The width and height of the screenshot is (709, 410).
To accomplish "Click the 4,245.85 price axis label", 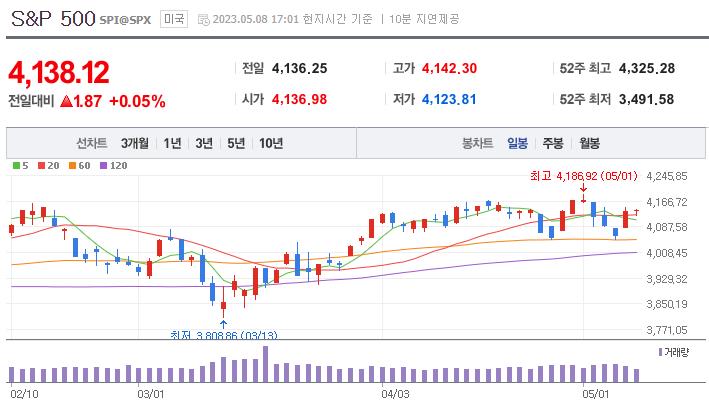I will 667,176.
